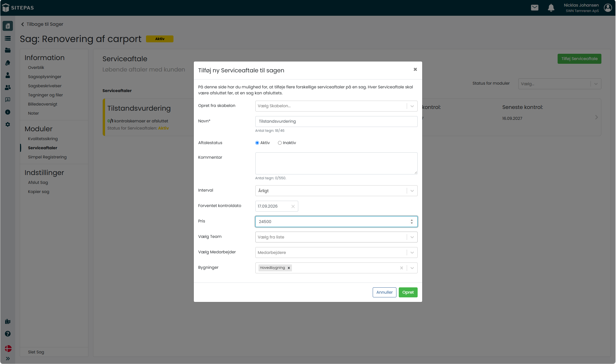The height and width of the screenshot is (364, 616).
Task: Open the chat message icon in sidebar
Action: pyautogui.click(x=8, y=100)
